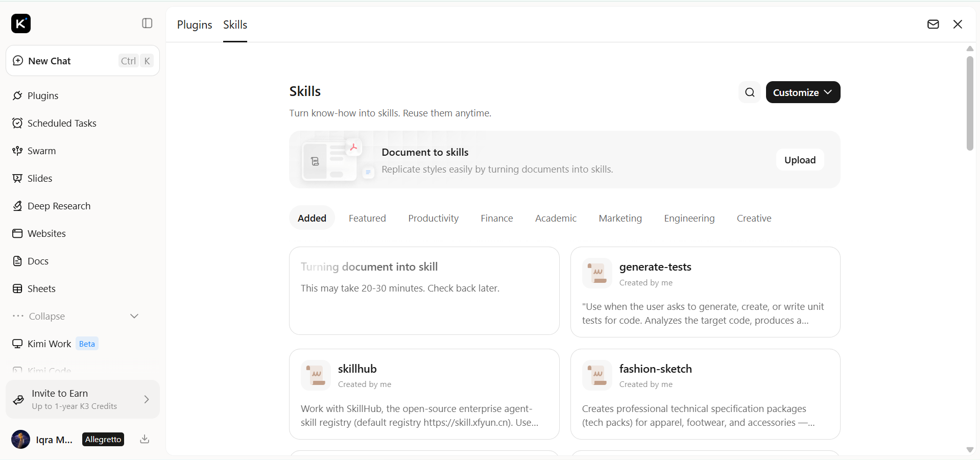Click the download app icon
The height and width of the screenshot is (460, 980).
145,439
